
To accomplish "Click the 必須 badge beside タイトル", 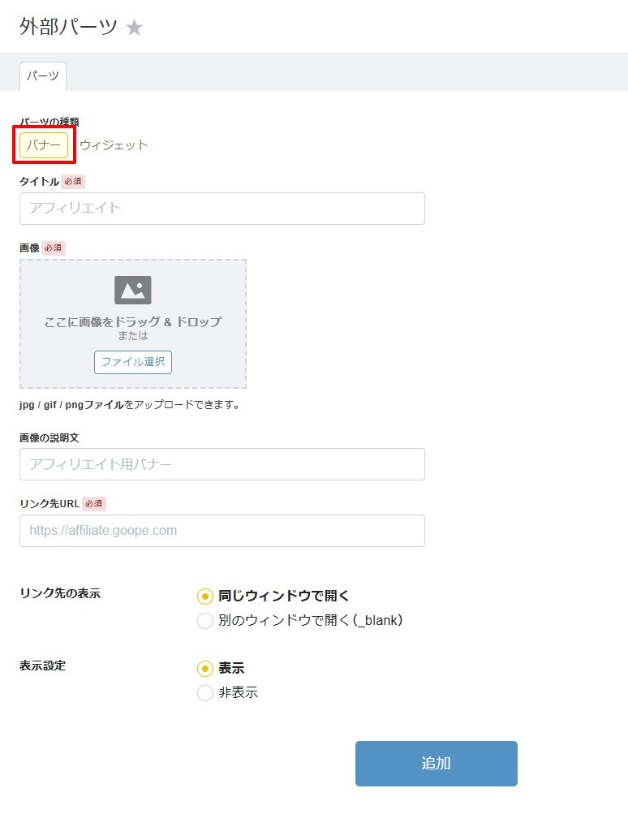I will point(73,182).
